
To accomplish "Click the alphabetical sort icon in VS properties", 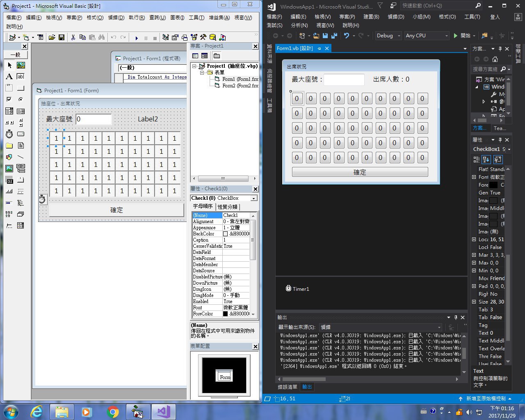I will pyautogui.click(x=486, y=160).
